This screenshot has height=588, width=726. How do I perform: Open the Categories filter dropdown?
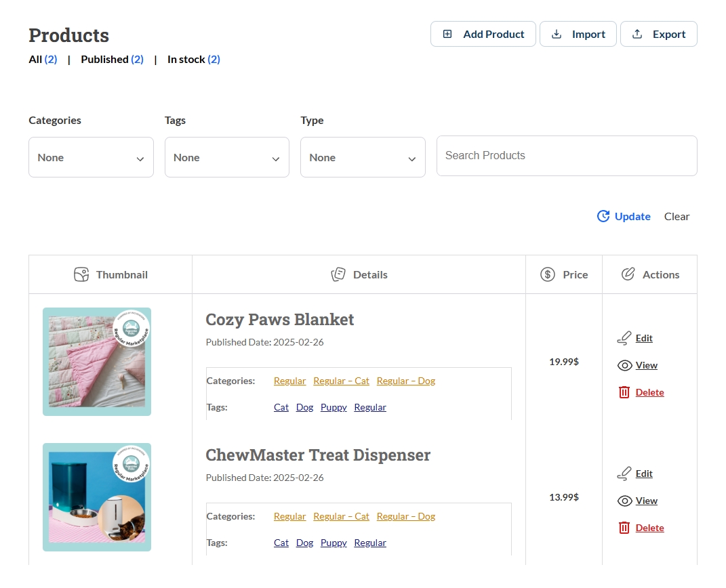[x=91, y=157]
